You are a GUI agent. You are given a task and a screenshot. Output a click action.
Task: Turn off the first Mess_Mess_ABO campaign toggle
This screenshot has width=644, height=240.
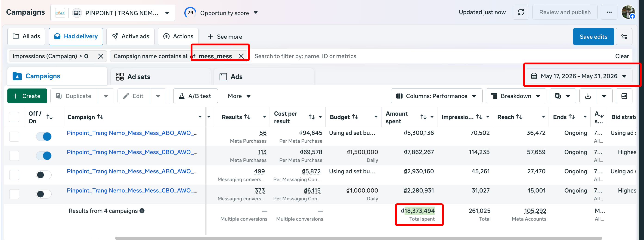click(x=44, y=137)
